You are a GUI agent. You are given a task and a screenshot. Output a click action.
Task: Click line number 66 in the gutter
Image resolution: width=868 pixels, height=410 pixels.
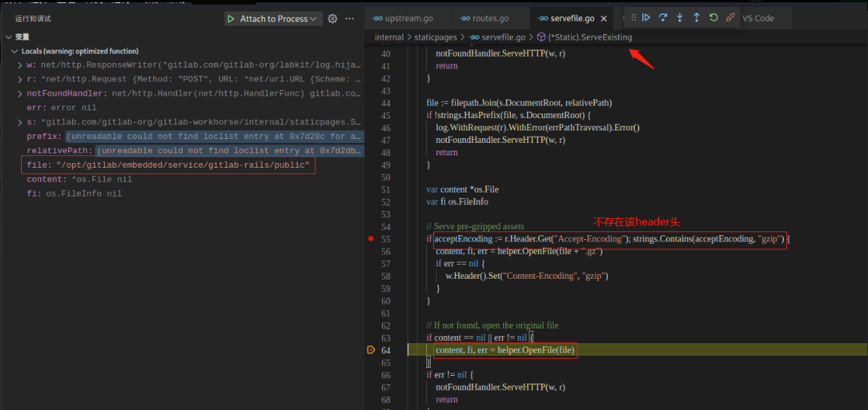[386, 374]
